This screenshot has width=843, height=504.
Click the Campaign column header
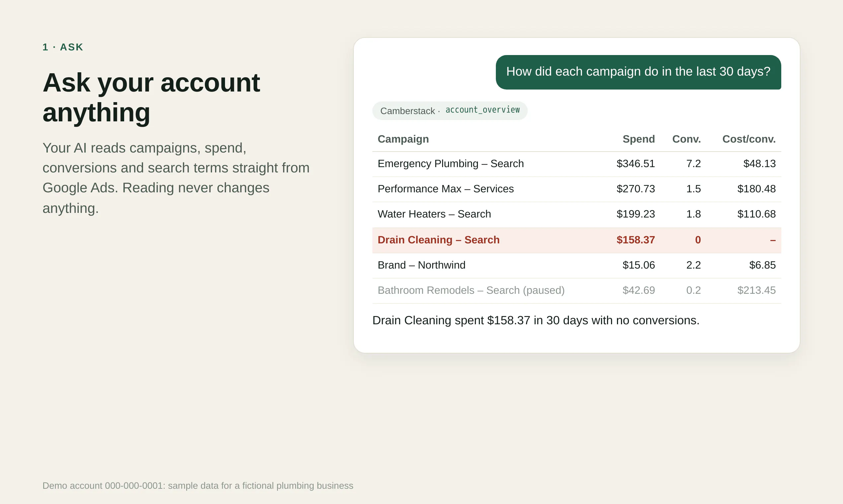pyautogui.click(x=403, y=139)
